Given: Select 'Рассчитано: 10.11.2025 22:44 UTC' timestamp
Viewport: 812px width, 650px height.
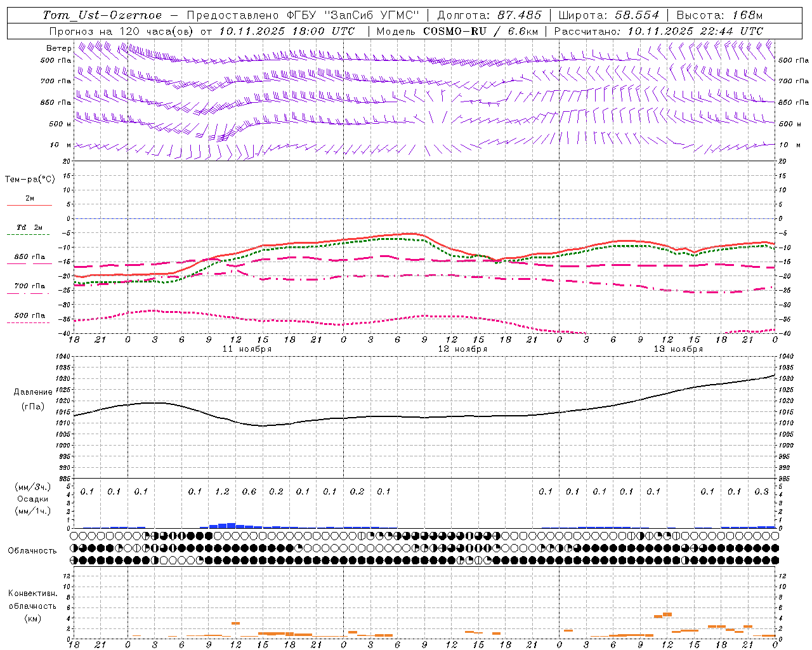Looking at the screenshot, I should tap(658, 31).
